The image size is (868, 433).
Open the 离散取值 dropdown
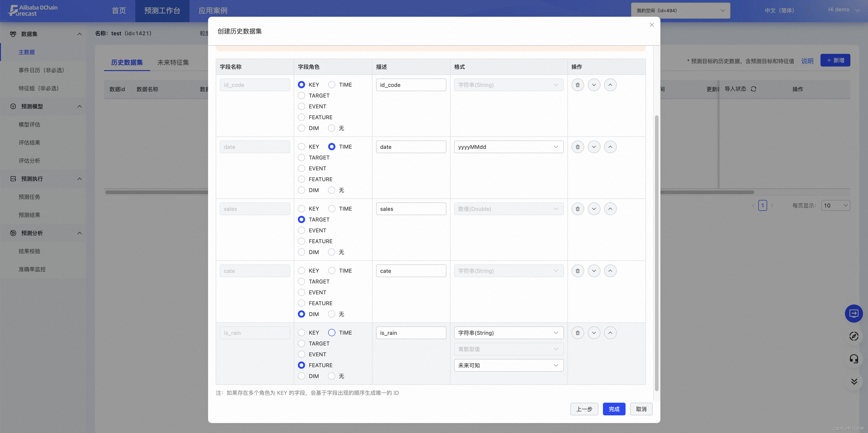(x=508, y=349)
